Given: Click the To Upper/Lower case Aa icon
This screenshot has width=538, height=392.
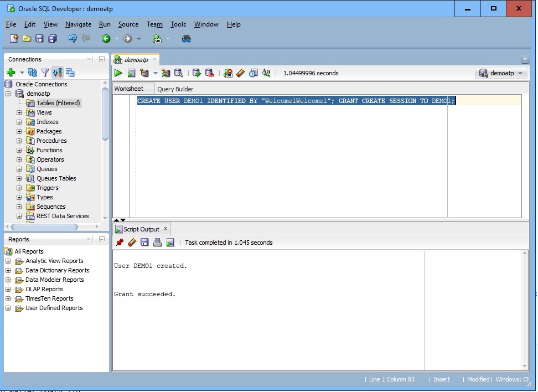Looking at the screenshot, I should (266, 73).
